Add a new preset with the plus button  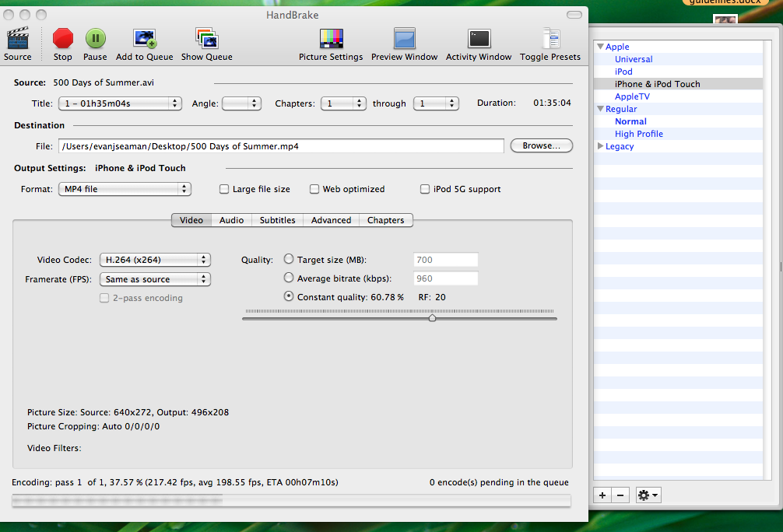602,495
